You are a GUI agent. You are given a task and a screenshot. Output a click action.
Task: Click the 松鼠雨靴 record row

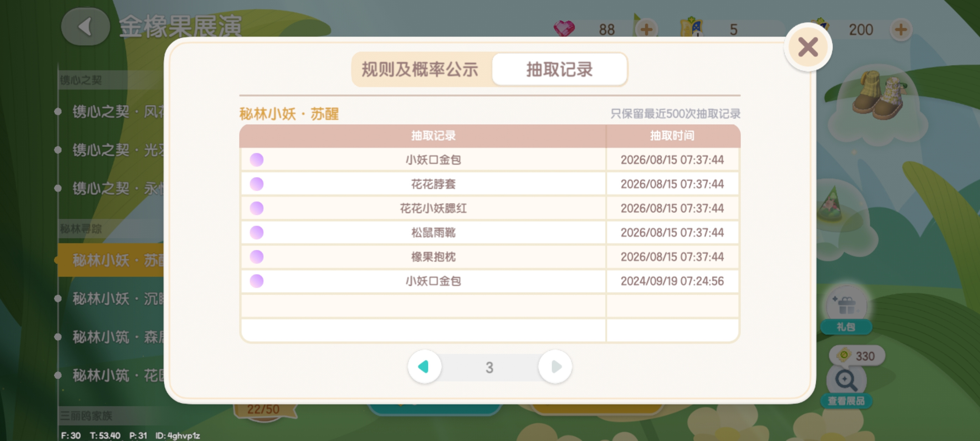tap(490, 232)
